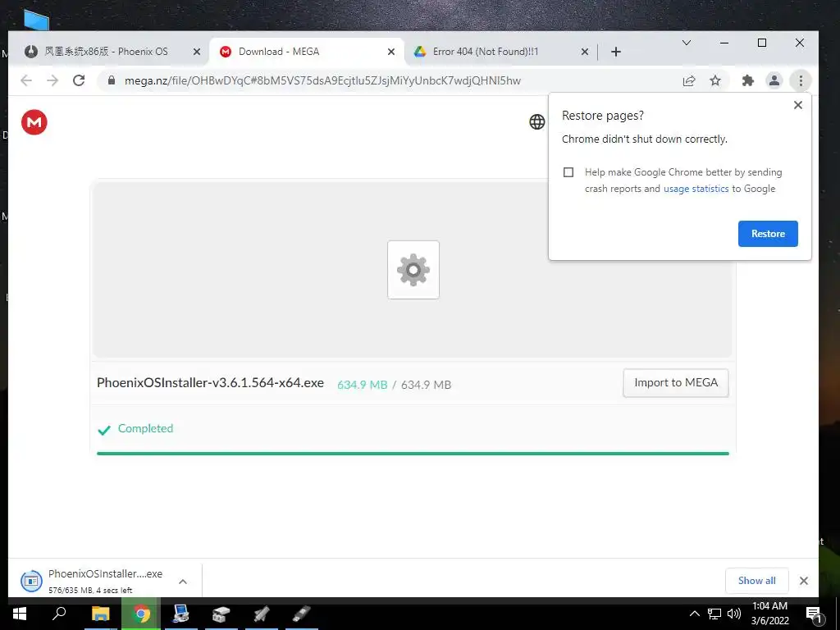Open the language globe icon

click(536, 122)
